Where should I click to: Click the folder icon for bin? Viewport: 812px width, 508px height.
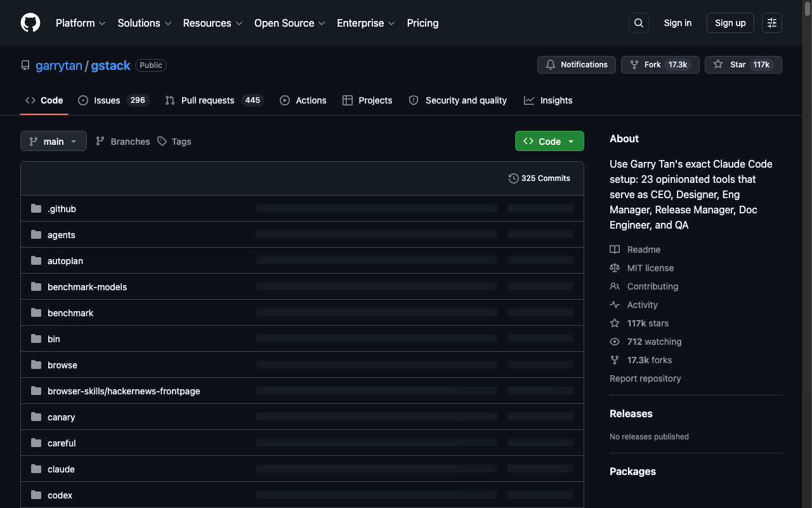coord(36,339)
